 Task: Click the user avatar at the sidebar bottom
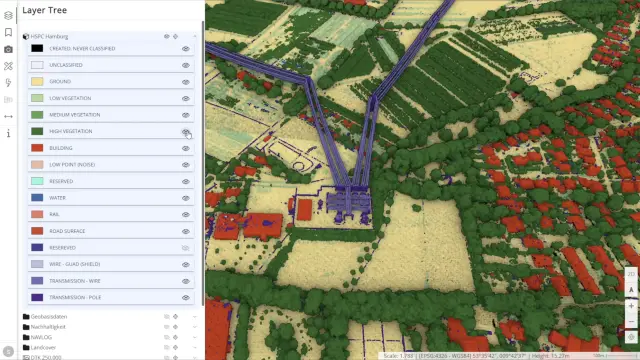click(8, 351)
